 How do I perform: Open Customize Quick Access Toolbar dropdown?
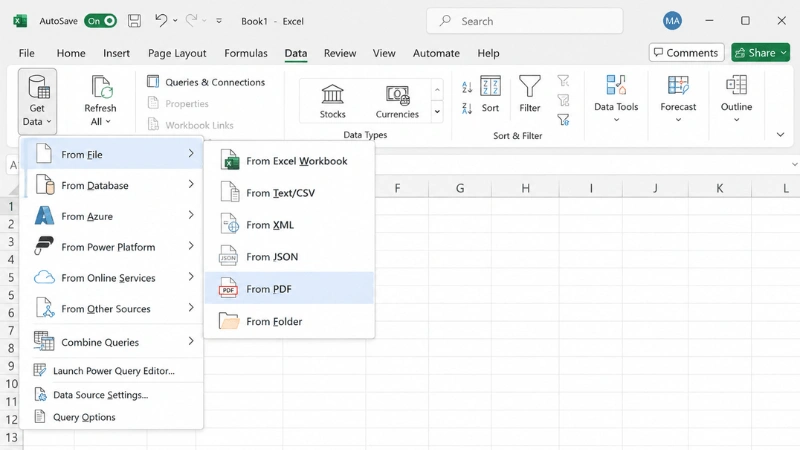coord(219,21)
